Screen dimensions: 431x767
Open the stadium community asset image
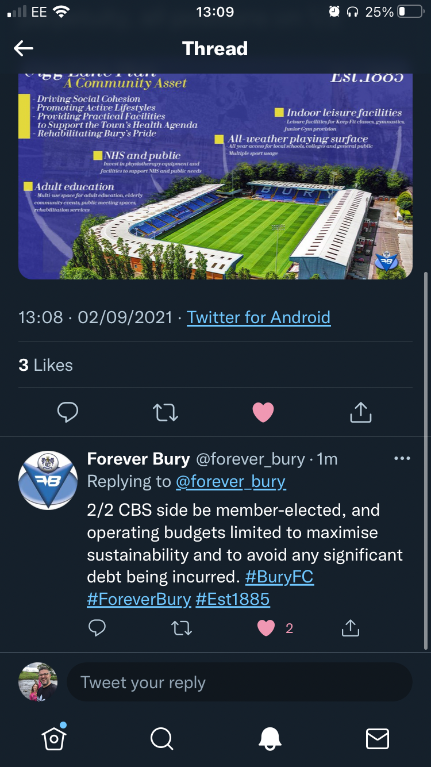(215, 177)
